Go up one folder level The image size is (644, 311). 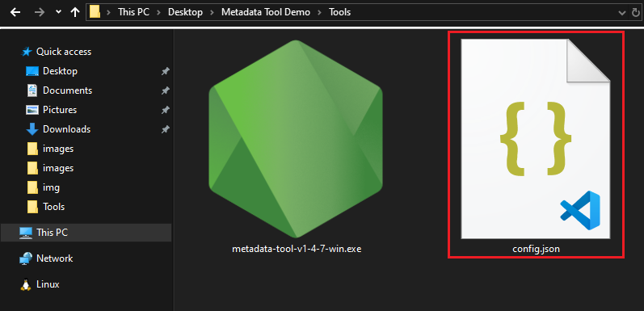(x=75, y=12)
